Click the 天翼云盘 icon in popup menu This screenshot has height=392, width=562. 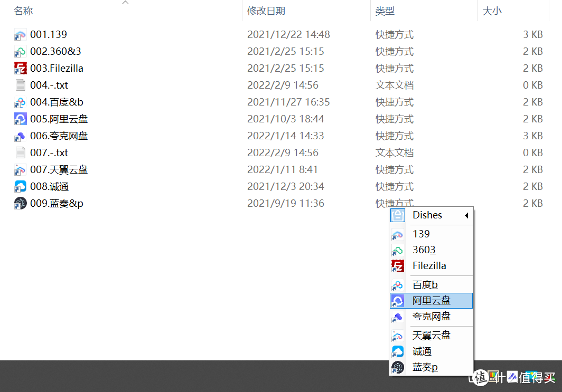pyautogui.click(x=398, y=336)
